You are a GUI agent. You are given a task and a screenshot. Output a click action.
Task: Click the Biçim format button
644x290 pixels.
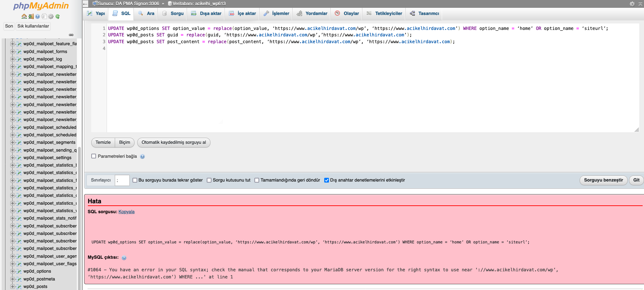(x=125, y=142)
